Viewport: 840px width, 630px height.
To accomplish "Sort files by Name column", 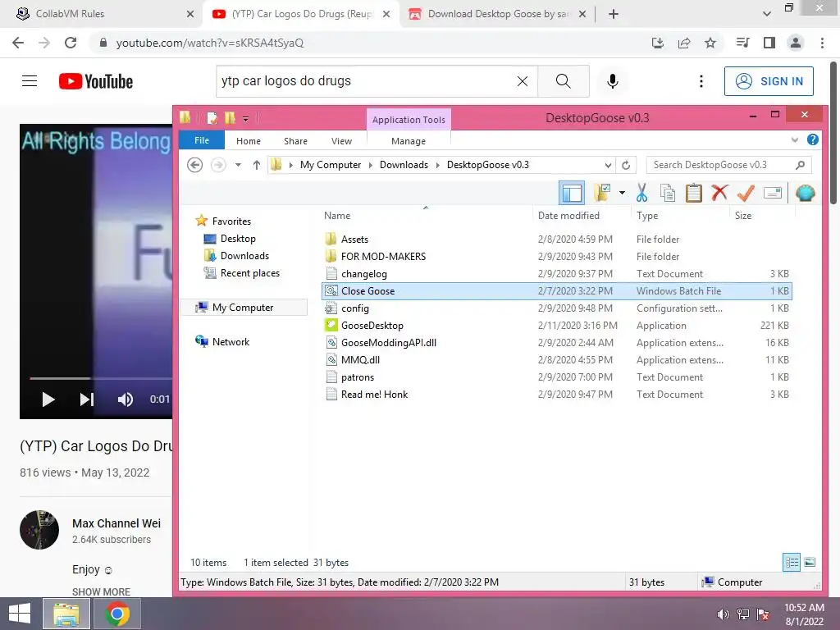I will pyautogui.click(x=337, y=216).
